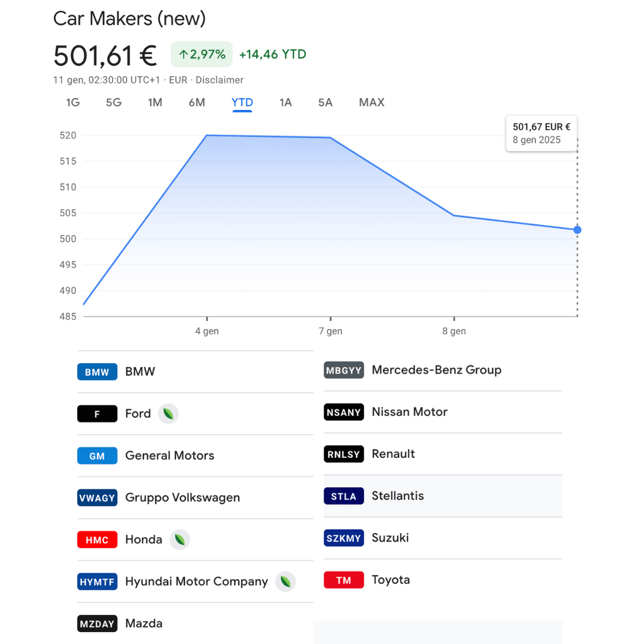
Task: Click the blue GM ticker badge
Action: (97, 456)
